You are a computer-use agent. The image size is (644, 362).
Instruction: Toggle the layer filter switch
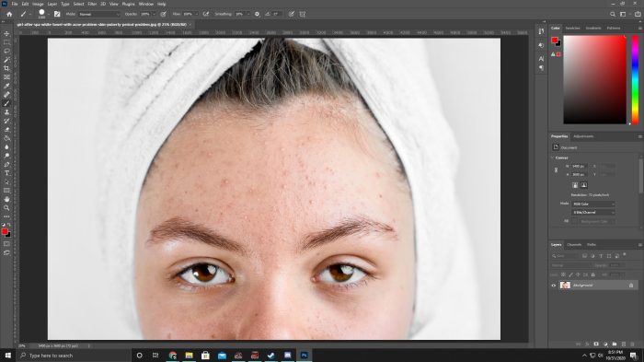coord(625,255)
